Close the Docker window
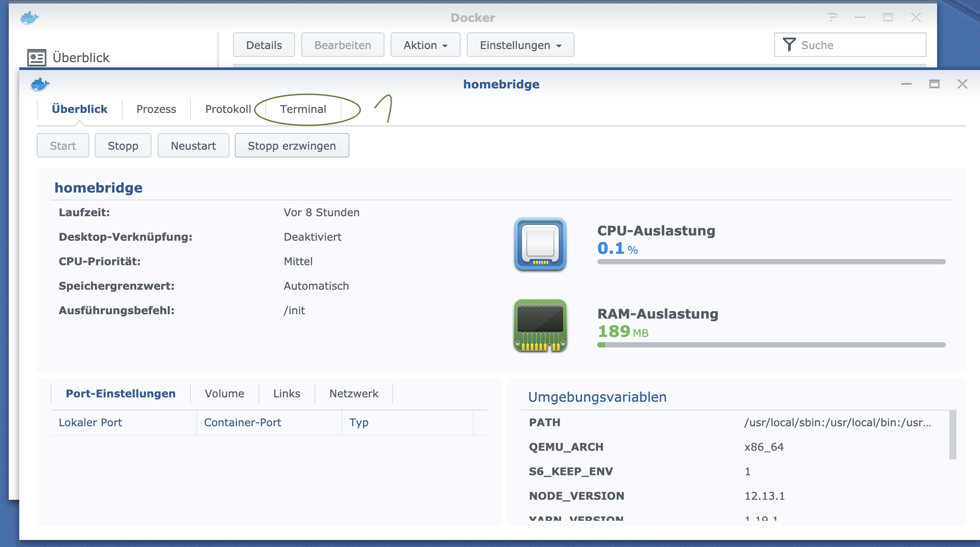Screen dimensions: 980x547 [916, 18]
